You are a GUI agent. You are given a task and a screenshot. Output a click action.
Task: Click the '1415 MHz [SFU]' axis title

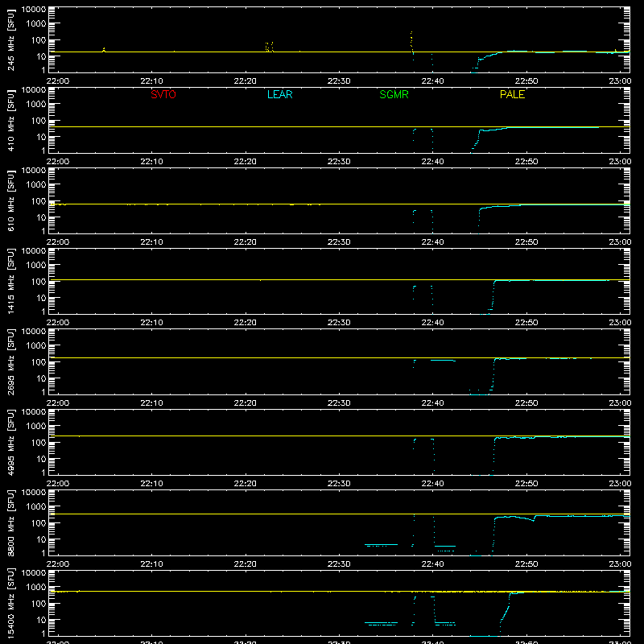coord(11,282)
